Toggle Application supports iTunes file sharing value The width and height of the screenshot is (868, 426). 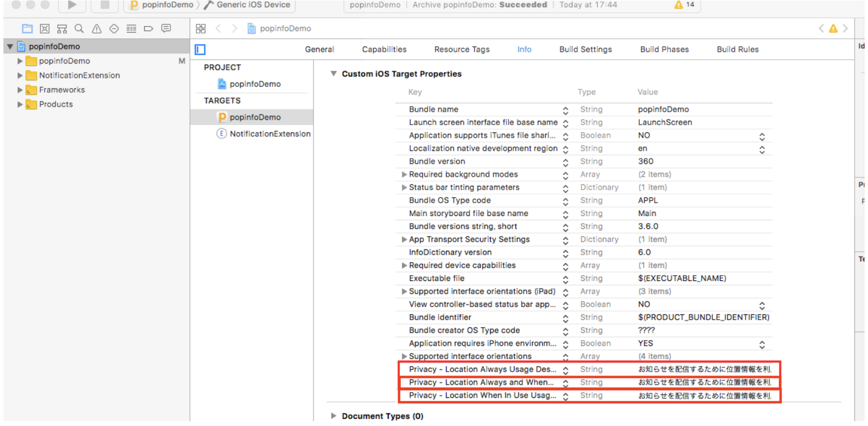(762, 136)
